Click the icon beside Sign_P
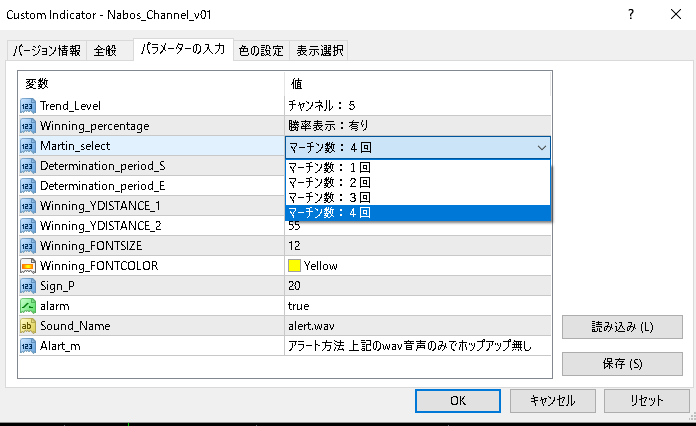 [28, 286]
